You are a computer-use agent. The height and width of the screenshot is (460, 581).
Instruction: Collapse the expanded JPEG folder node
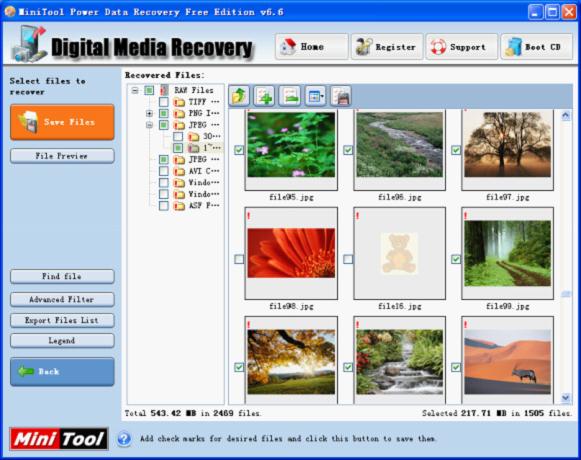pyautogui.click(x=149, y=125)
